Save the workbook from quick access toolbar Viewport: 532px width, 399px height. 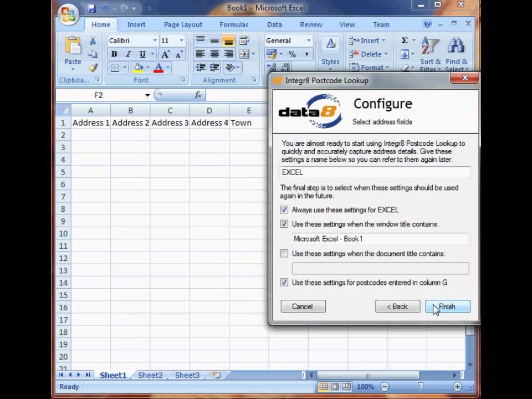point(91,8)
